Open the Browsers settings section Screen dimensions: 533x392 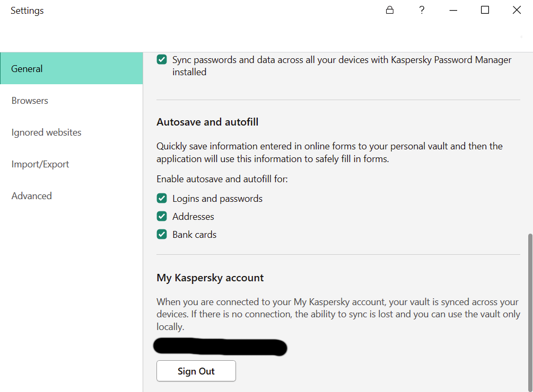[30, 101]
